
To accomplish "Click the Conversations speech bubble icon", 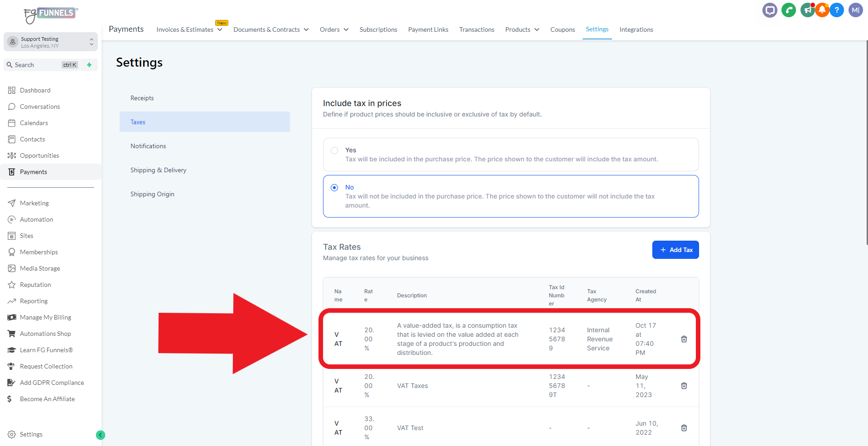I will [12, 107].
